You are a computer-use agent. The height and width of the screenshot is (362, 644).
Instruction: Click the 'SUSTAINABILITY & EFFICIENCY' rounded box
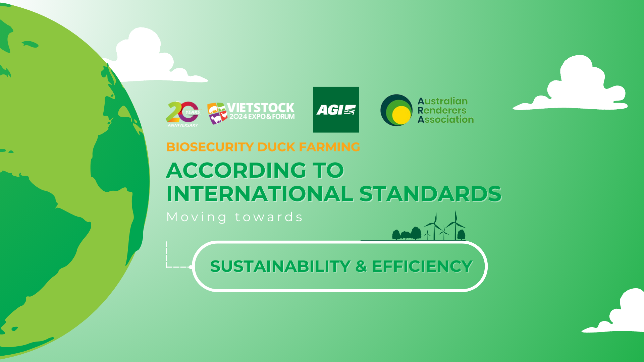[x=340, y=266]
